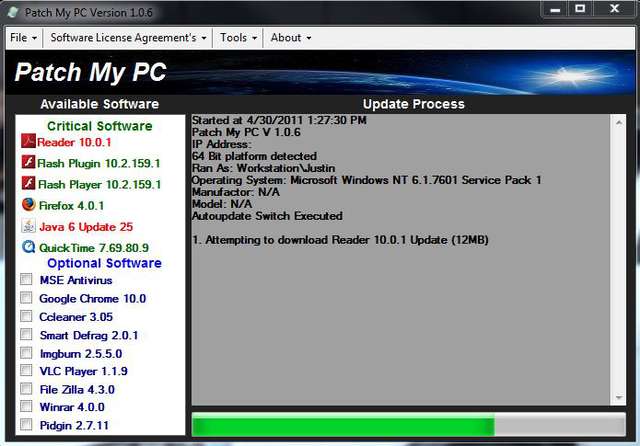This screenshot has width=640, height=446.
Task: Select the Firefox 4.0.1 entry
Action: click(x=71, y=206)
